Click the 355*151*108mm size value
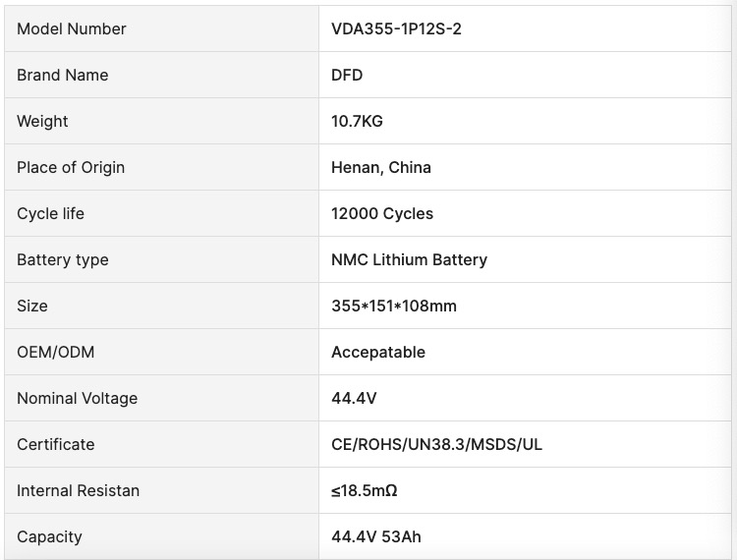This screenshot has height=560, width=737. coord(394,306)
